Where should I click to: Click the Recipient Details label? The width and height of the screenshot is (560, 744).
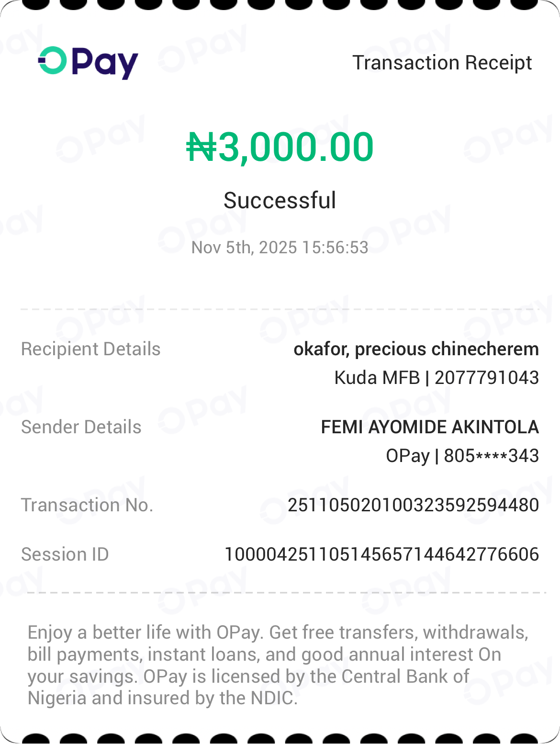91,349
